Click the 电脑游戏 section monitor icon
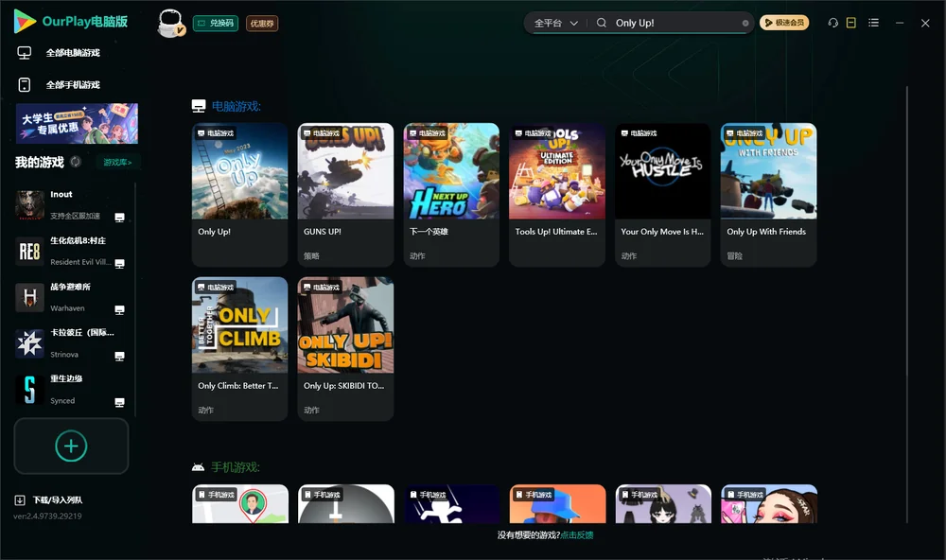Image resolution: width=946 pixels, height=560 pixels. coord(199,106)
